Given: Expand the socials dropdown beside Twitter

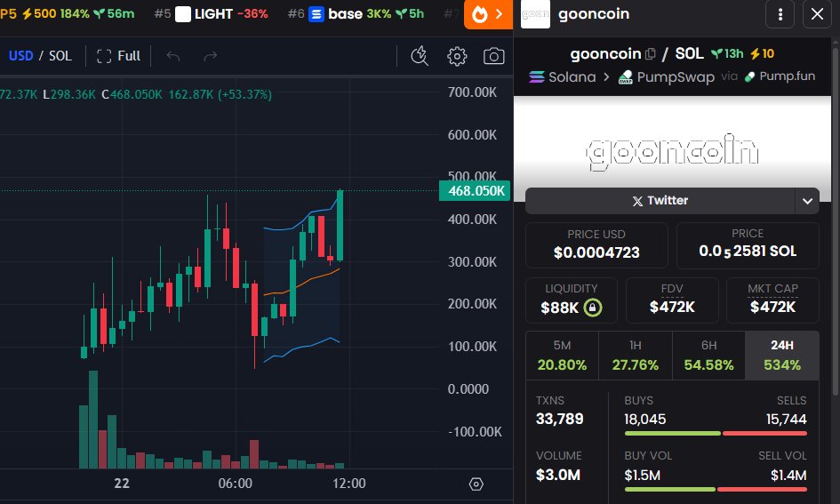Looking at the screenshot, I should 807,201.
